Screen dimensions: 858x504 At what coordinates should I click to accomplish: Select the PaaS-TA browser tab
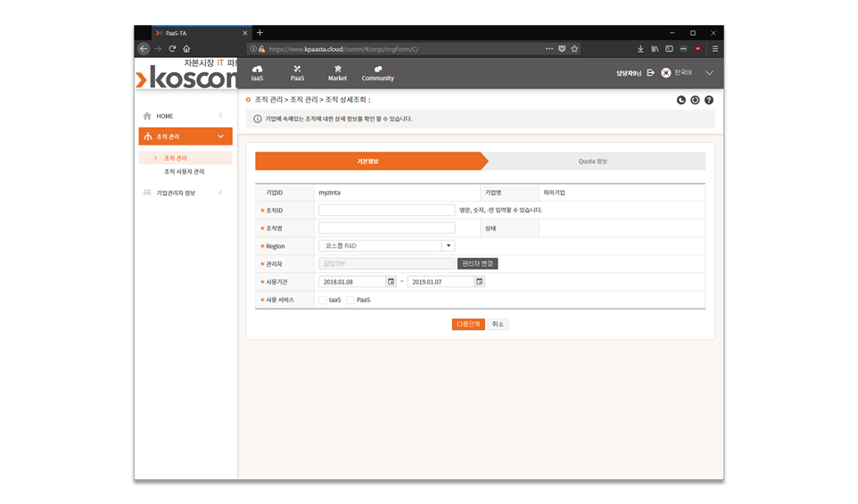pos(202,33)
